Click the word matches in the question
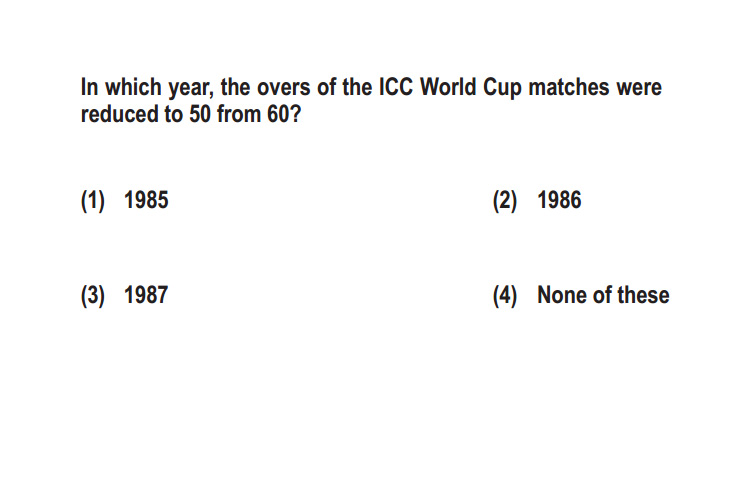This screenshot has height=500, width=750. (x=569, y=87)
